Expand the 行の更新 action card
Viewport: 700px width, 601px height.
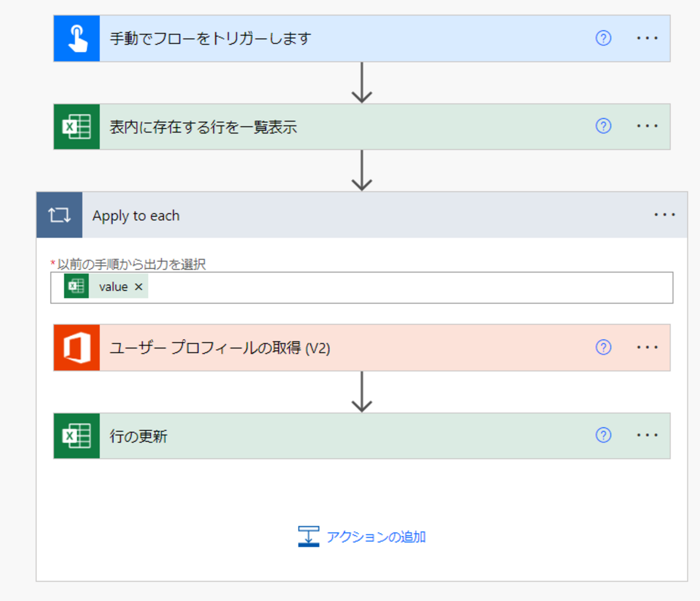click(x=323, y=436)
